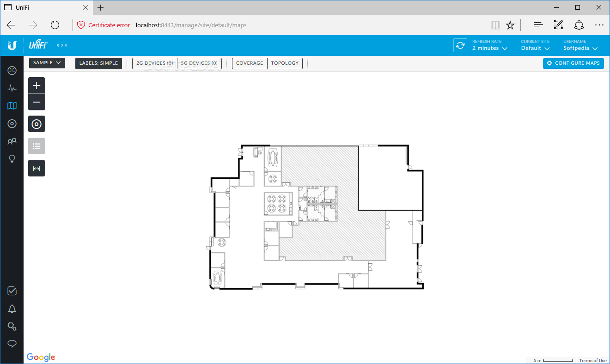Toggle 2G DEVICES filter
The height and width of the screenshot is (364, 610).
[x=155, y=63]
